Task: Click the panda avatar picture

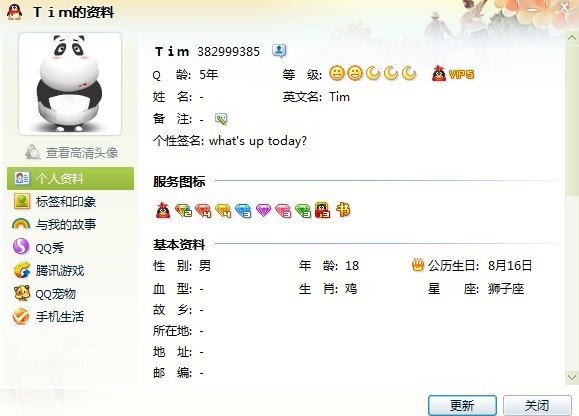Action: 70,84
